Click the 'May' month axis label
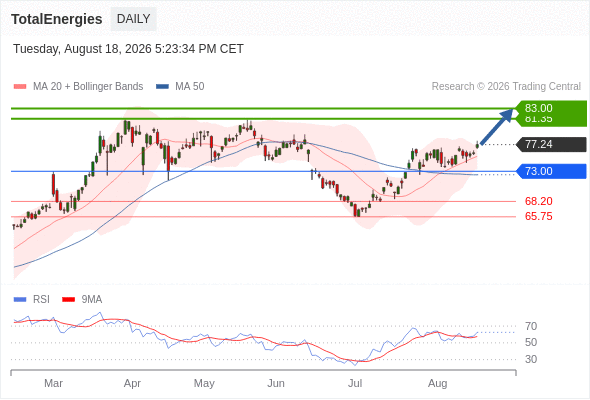Screen dimensions: 590x400 (x=204, y=383)
